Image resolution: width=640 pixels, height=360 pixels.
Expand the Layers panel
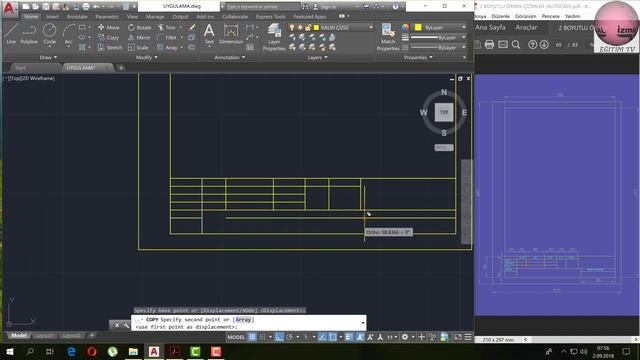coord(317,58)
